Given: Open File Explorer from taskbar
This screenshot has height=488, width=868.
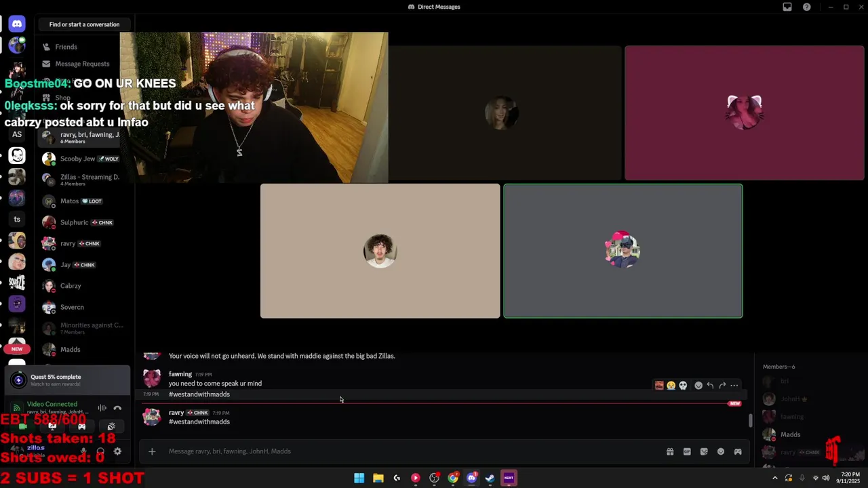Looking at the screenshot, I should pyautogui.click(x=378, y=478).
